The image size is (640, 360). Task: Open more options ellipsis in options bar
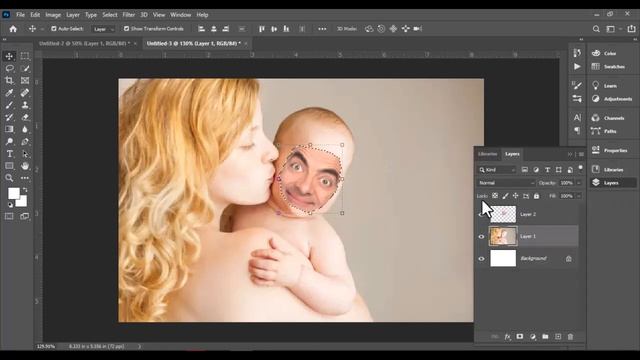(x=322, y=29)
